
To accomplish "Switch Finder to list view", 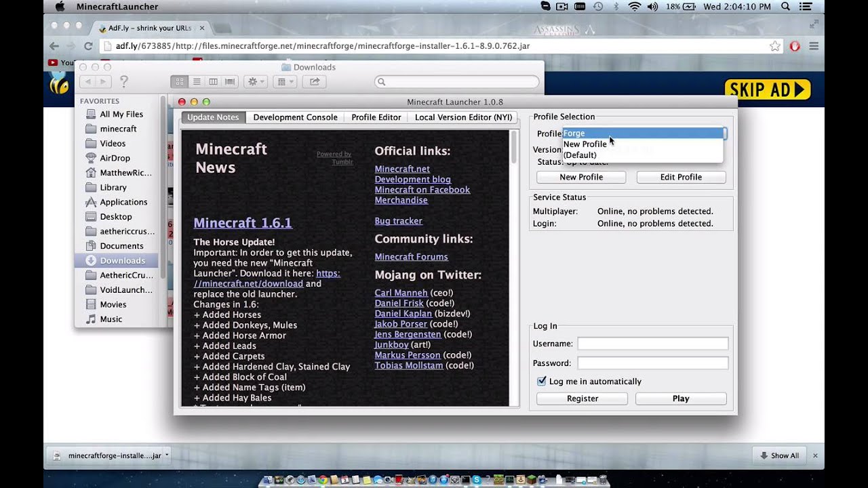I will click(197, 81).
